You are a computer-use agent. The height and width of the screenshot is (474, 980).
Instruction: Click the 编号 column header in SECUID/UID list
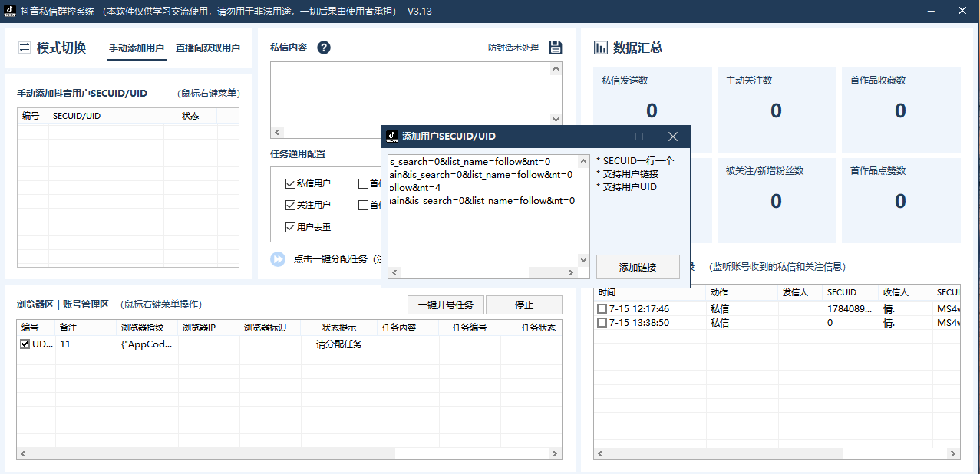pyautogui.click(x=33, y=116)
